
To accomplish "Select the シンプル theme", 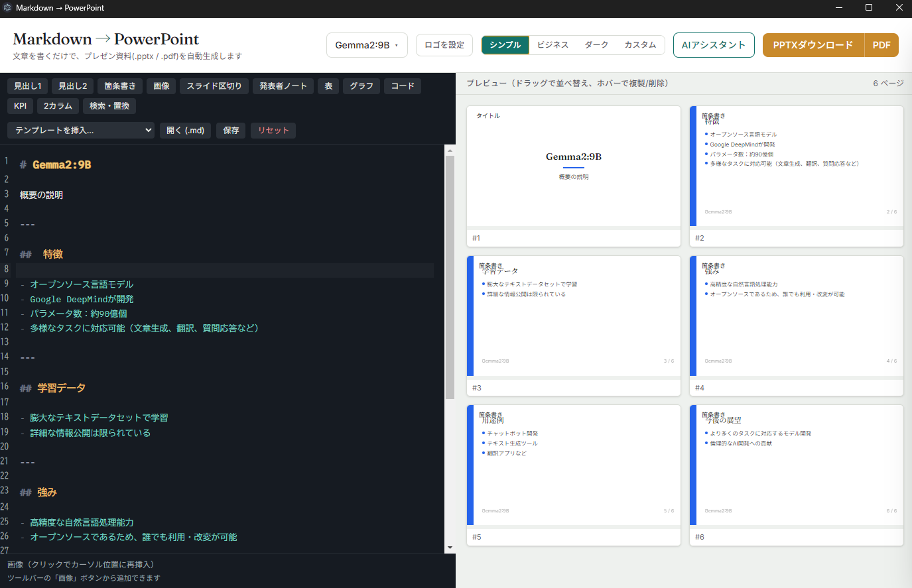I will click(505, 45).
